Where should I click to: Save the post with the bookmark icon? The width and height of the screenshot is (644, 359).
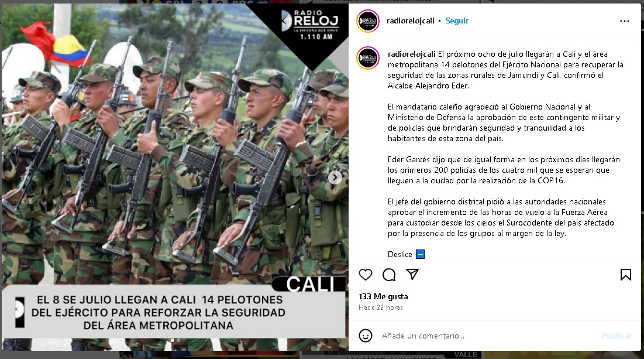point(625,274)
